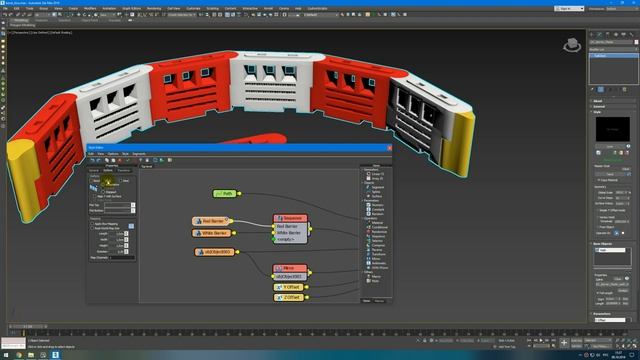Select the Stepped radio option
Image resolution: width=640 pixels, height=360 pixels.
103,192
